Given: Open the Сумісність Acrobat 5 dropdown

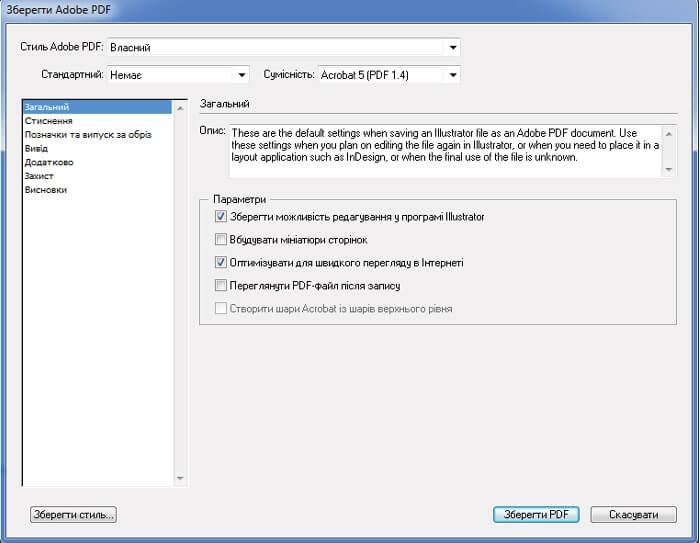Looking at the screenshot, I should (453, 75).
